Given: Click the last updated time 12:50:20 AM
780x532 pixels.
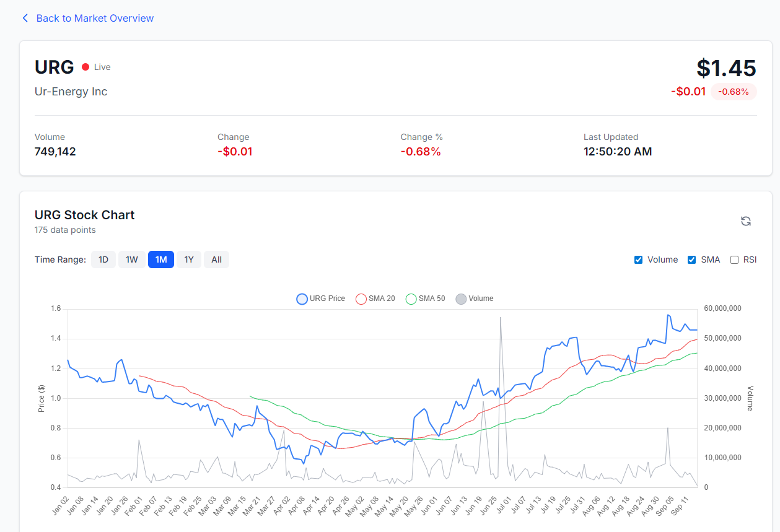Looking at the screenshot, I should [x=618, y=152].
